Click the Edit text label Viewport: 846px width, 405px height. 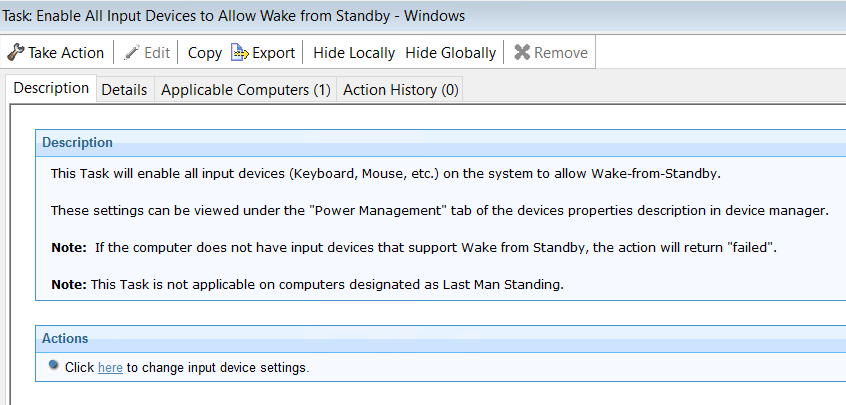[158, 53]
